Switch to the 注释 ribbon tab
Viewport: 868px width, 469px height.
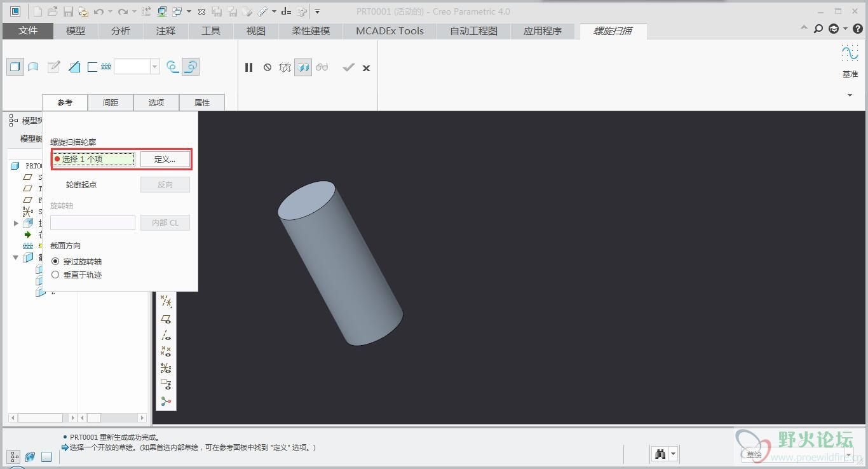coord(166,31)
